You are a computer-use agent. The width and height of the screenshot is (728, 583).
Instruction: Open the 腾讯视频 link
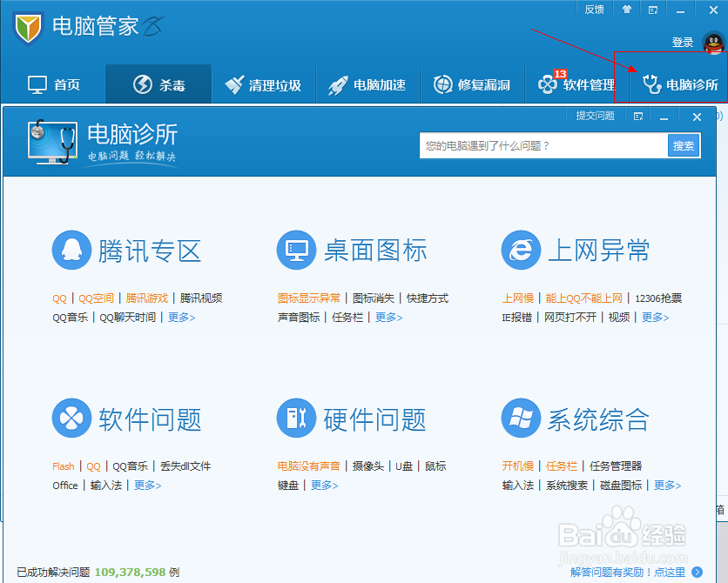tap(201, 298)
